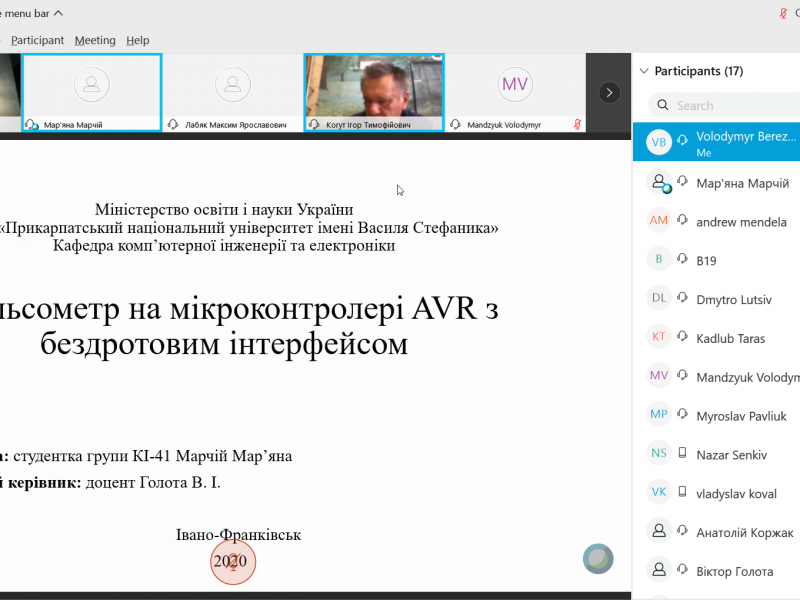Click the muted microphone icon on Mandzyuk Volodymyr's tile
800x600 pixels.
577,125
